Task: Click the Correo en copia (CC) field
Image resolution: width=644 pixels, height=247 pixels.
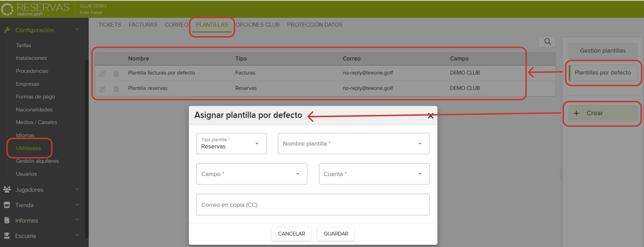Action: coord(313,205)
